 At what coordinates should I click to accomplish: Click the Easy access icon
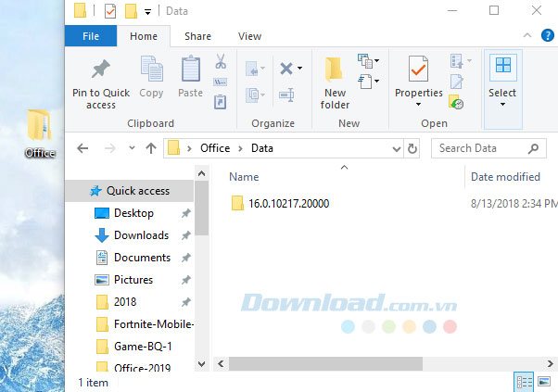pyautogui.click(x=365, y=82)
